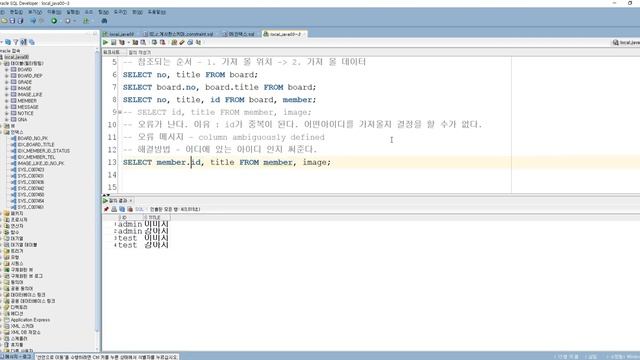
Task: Click line 8 'SELECT no, title, id FROM board, member;'
Action: pyautogui.click(x=220, y=100)
